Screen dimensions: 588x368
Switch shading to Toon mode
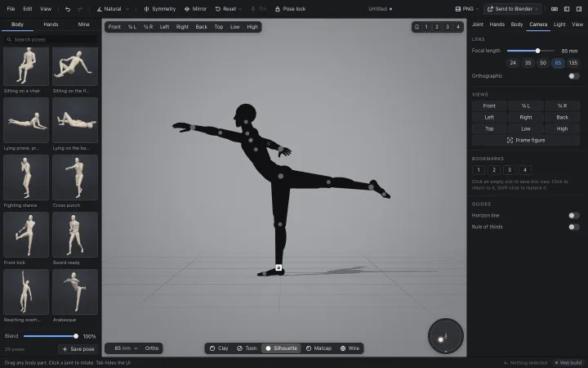pyautogui.click(x=247, y=348)
